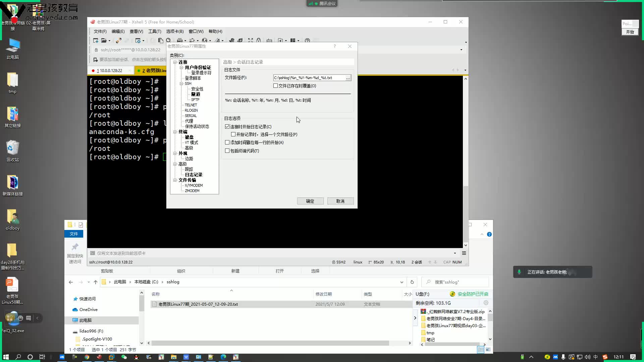This screenshot has width=644, height=362.
Task: Open the 编辑(E) menu in Xshell
Action: [118, 32]
